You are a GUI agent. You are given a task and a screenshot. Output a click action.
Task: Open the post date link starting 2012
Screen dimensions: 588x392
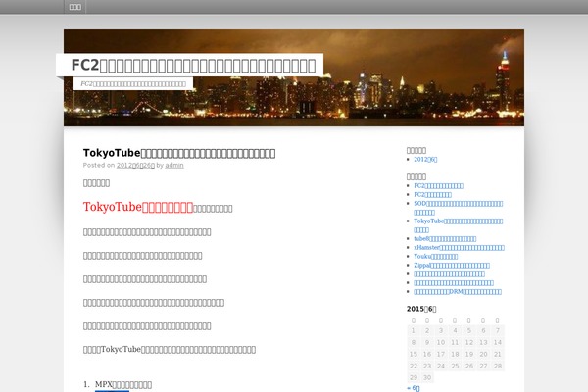click(x=135, y=165)
